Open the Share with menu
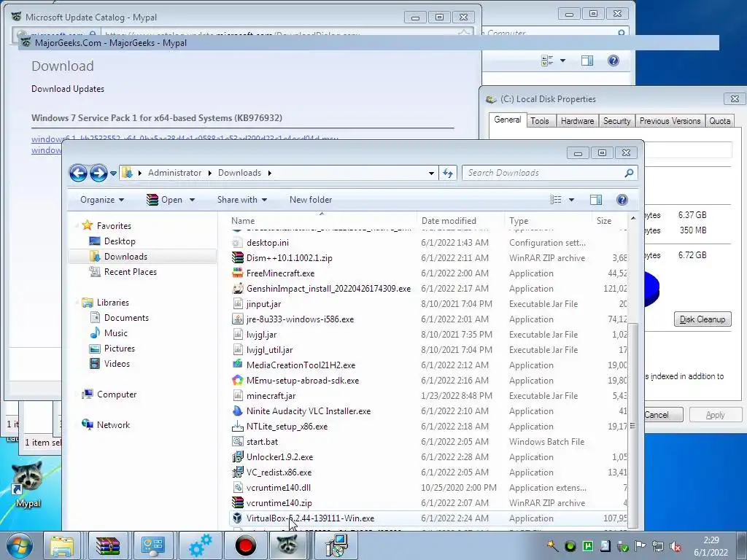 tap(241, 200)
